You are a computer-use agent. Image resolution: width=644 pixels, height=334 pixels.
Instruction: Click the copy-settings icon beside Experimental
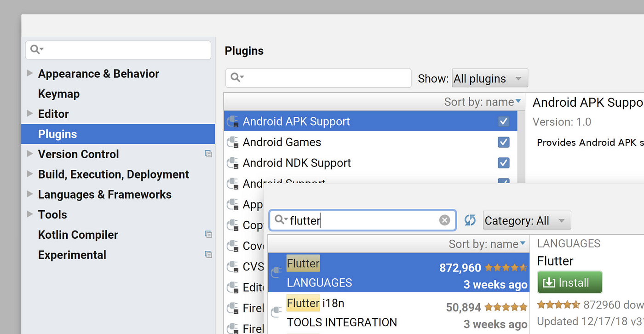[x=208, y=254]
